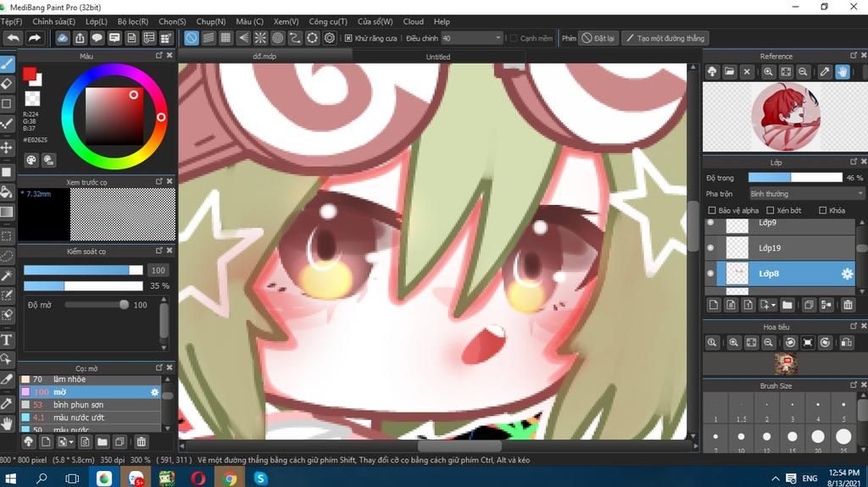
Task: Select the Brush tool in left toolbar
Action: [7, 64]
